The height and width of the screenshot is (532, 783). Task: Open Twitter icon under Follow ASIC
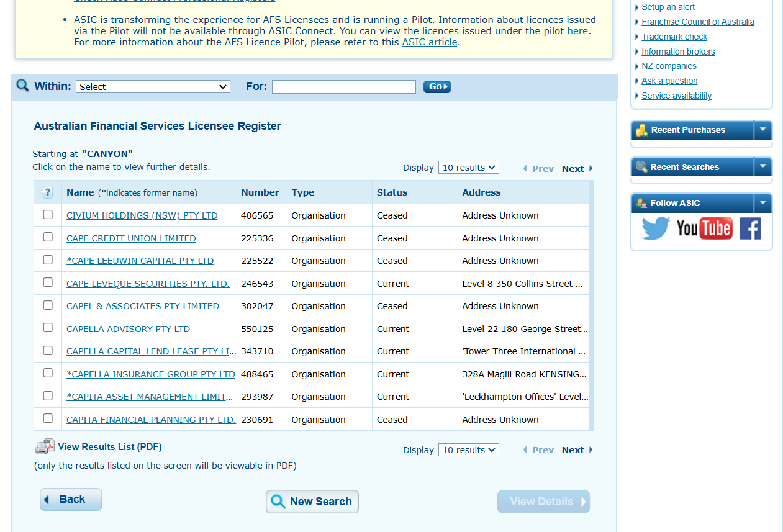click(656, 228)
